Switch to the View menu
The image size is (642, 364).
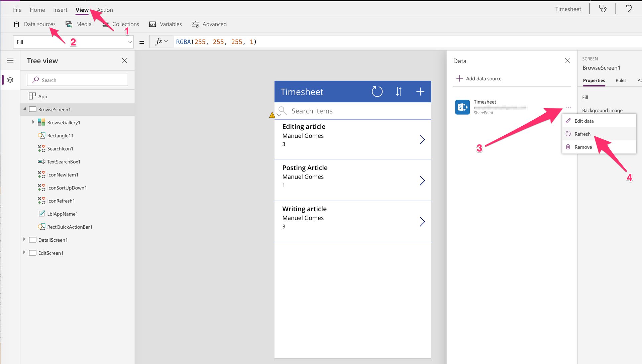[x=82, y=10]
